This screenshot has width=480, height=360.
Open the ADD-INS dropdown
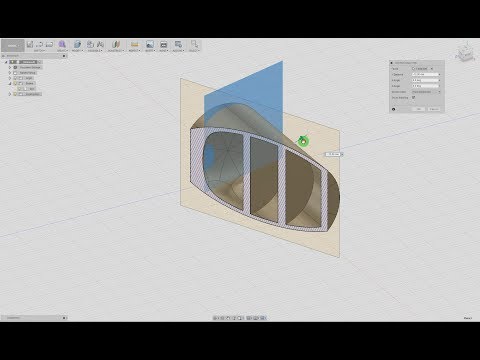(178, 51)
